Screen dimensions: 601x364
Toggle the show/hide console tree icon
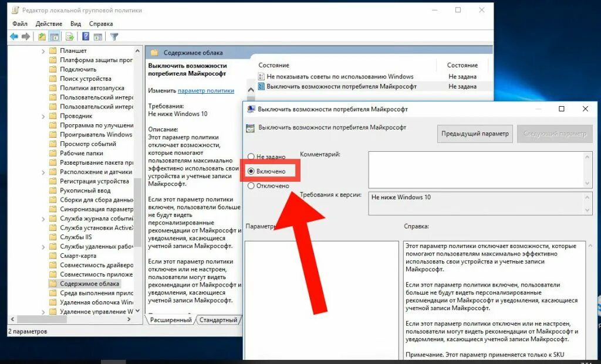[x=55, y=36]
